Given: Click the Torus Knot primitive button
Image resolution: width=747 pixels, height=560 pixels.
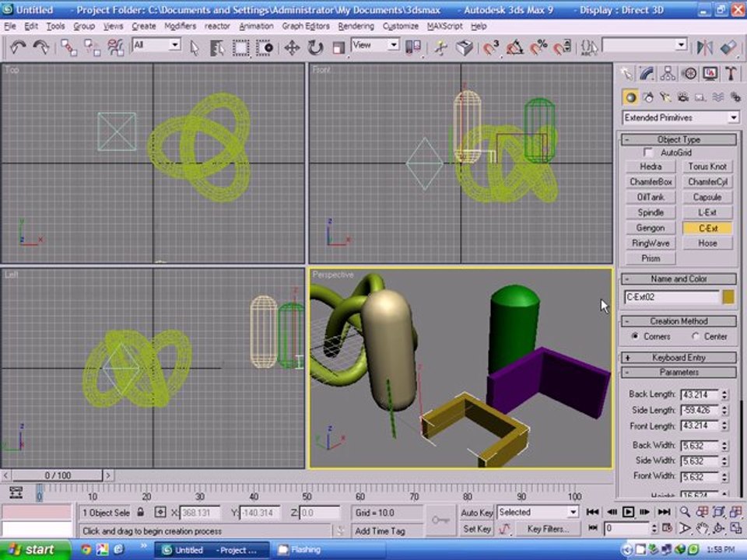Looking at the screenshot, I should click(x=707, y=166).
